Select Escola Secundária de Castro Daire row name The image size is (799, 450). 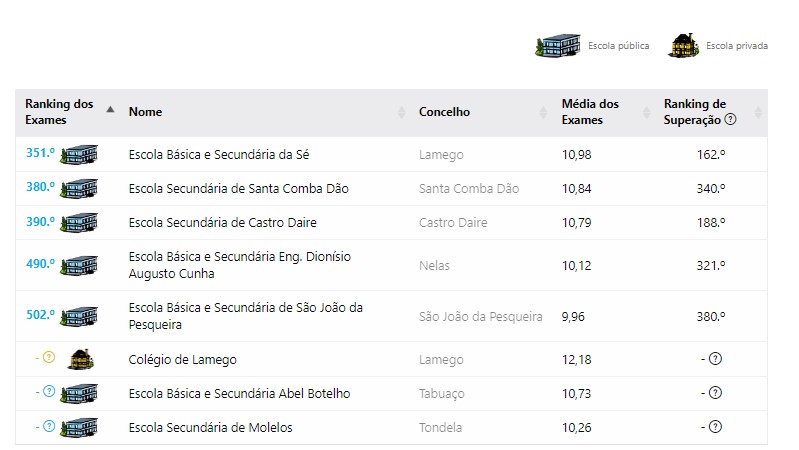click(x=223, y=223)
